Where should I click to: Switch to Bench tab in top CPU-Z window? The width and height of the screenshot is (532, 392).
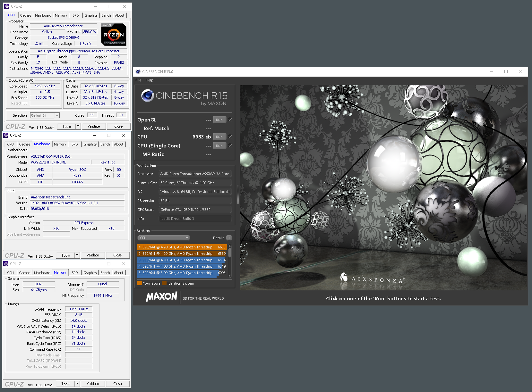106,15
